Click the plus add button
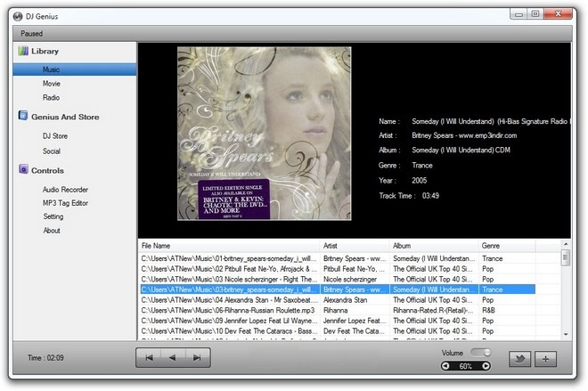The width and height of the screenshot is (588, 391). tap(545, 359)
